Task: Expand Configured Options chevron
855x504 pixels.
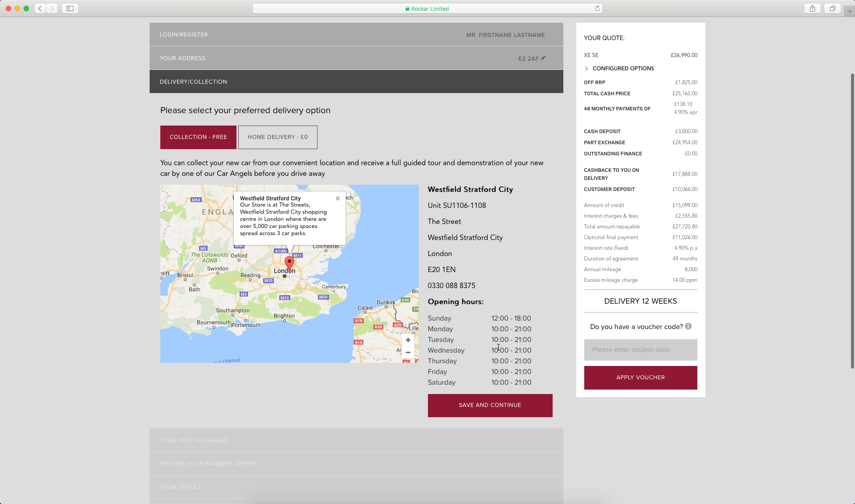Action: (x=586, y=69)
